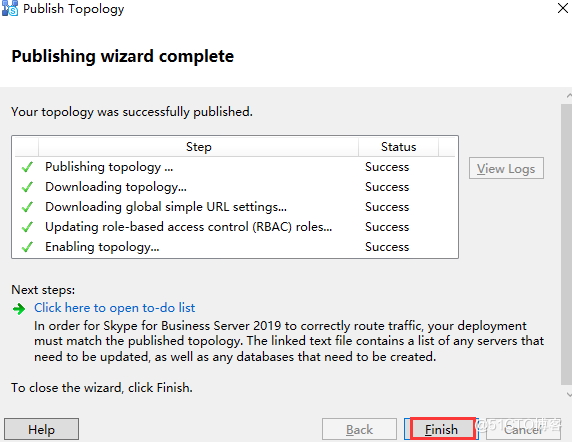Viewport: 572px width, 442px height.
Task: Click the green checkmark beside Publishing topology
Action: point(27,167)
